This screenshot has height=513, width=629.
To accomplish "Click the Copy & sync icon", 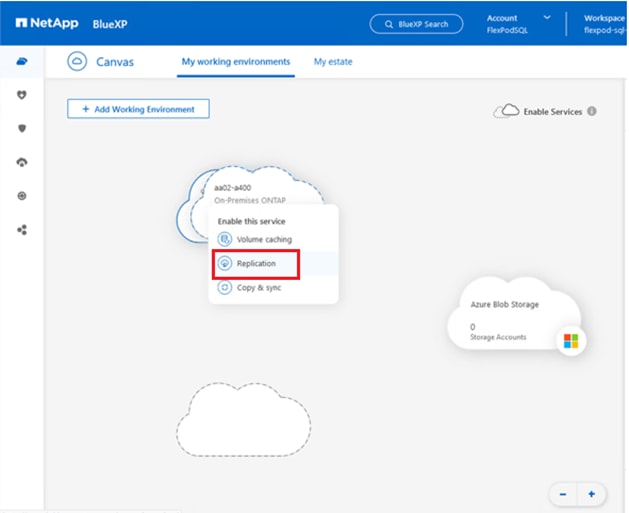I will pyautogui.click(x=225, y=288).
